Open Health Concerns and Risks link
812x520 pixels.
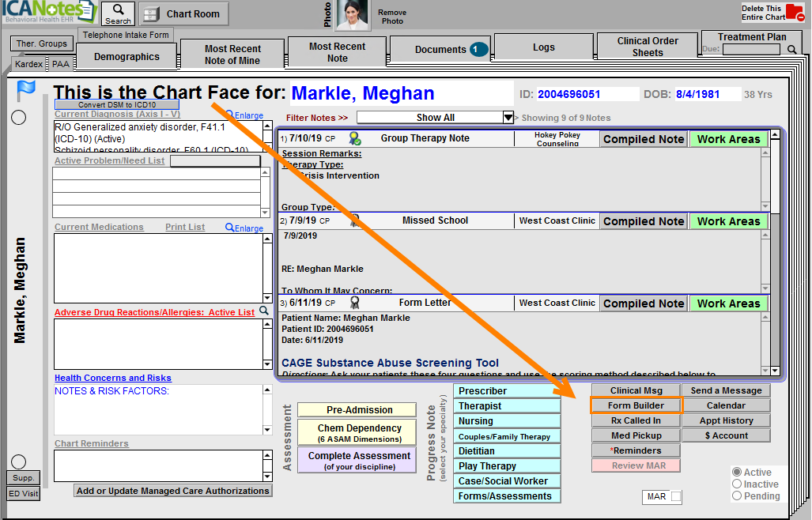pyautogui.click(x=113, y=378)
